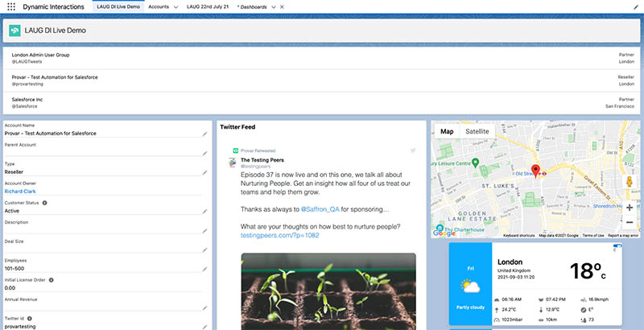The width and height of the screenshot is (644, 330).
Task: Edit the Type field pencil icon
Action: 204,172
